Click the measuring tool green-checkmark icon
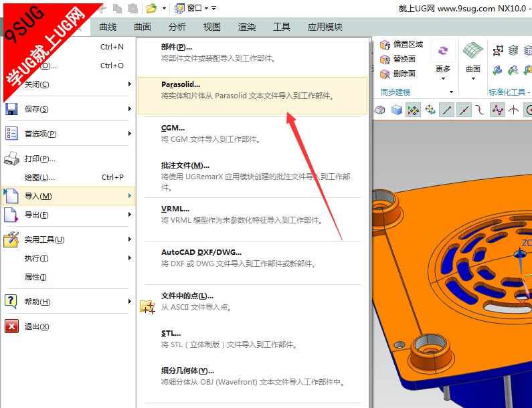 [x=513, y=70]
